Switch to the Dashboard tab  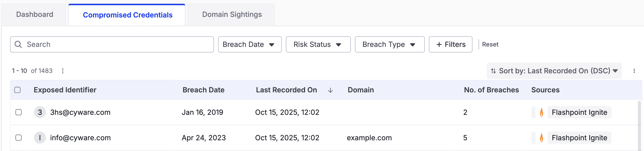click(x=34, y=15)
